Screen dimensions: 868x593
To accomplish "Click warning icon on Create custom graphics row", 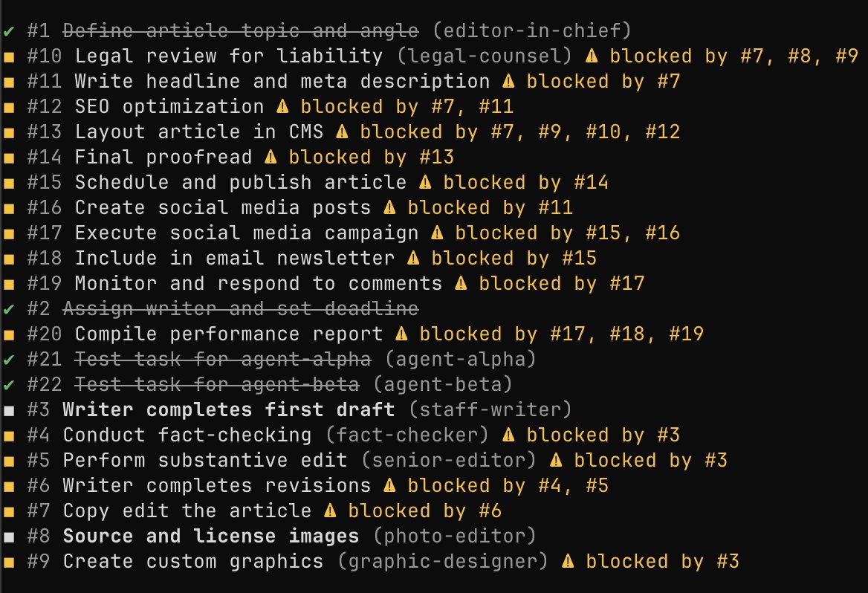I will pyautogui.click(x=568, y=561).
